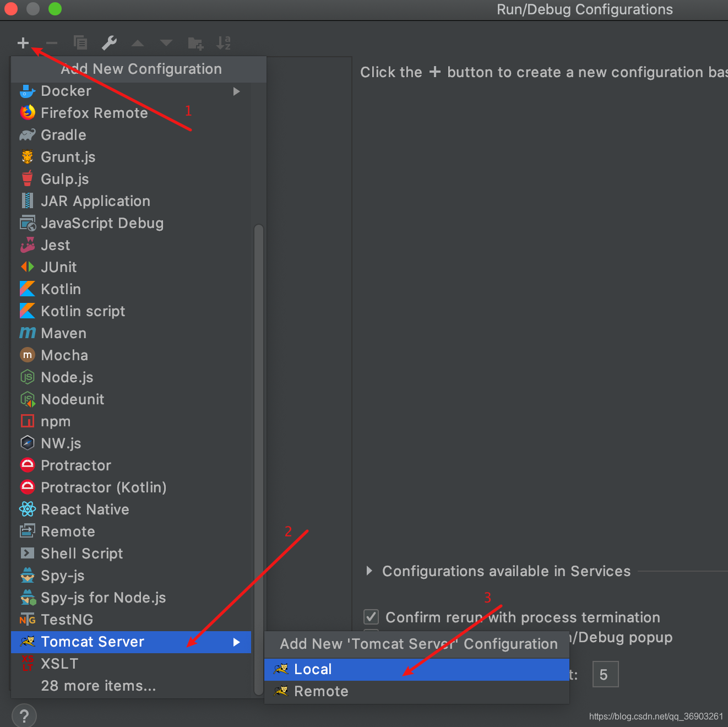Select Nodeunit configuration type
Viewport: 728px width, 727px height.
tap(131, 399)
